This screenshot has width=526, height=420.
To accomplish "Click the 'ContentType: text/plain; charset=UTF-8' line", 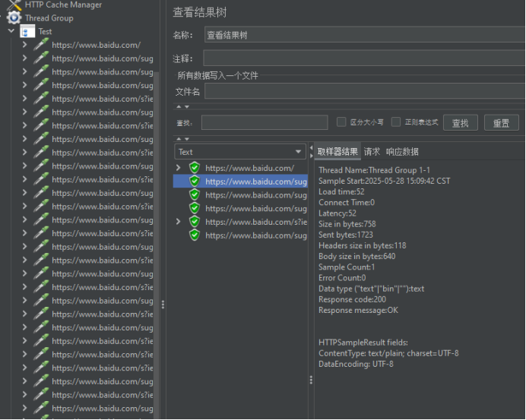I will pyautogui.click(x=388, y=353).
